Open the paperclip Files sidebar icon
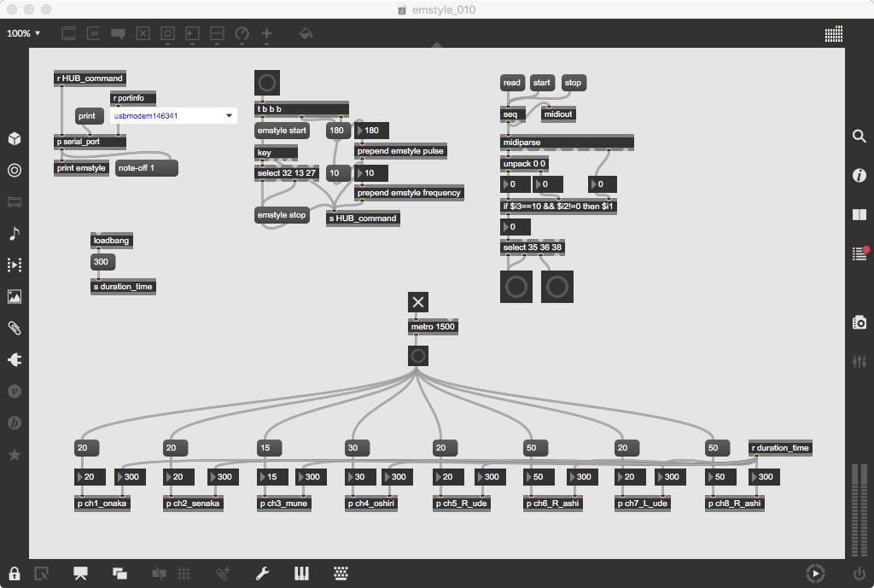The height and width of the screenshot is (588, 874). coord(15,329)
